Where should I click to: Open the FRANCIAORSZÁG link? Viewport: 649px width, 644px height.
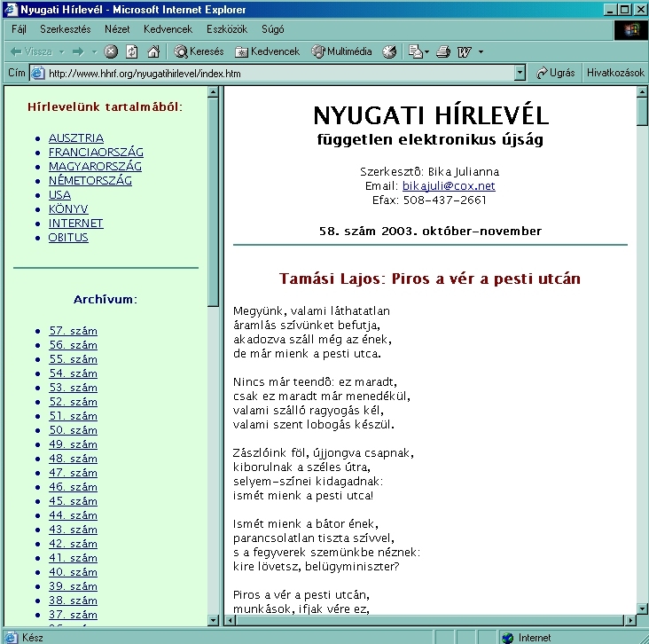(x=96, y=152)
